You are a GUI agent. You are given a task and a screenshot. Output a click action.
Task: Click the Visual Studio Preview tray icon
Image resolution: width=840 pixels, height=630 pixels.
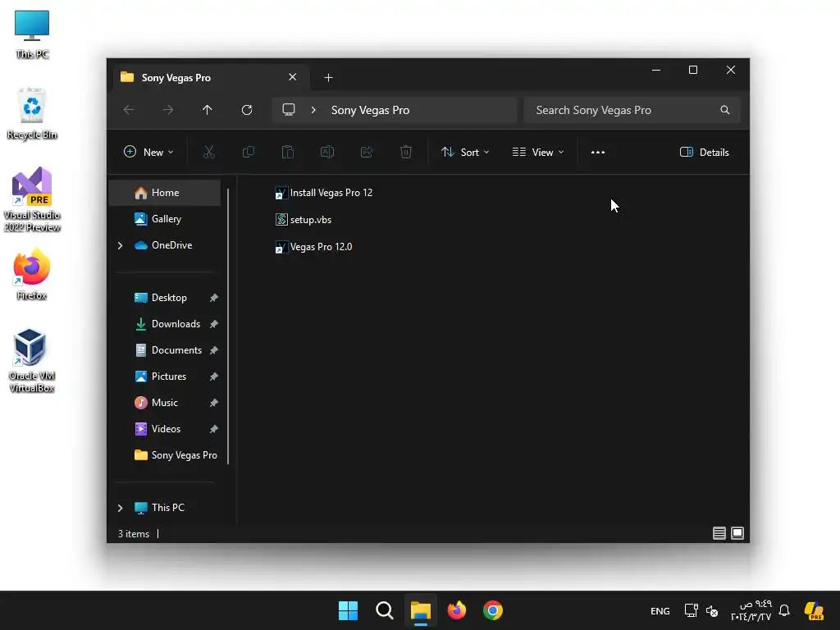(815, 610)
